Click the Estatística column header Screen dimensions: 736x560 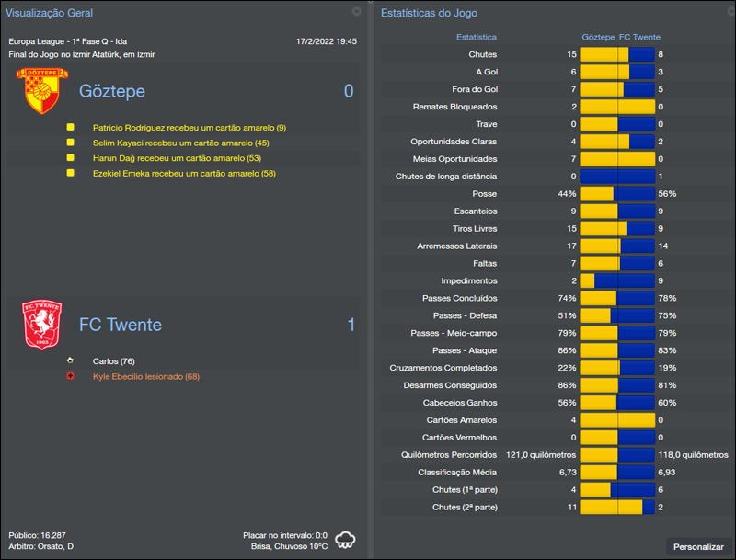pyautogui.click(x=476, y=37)
